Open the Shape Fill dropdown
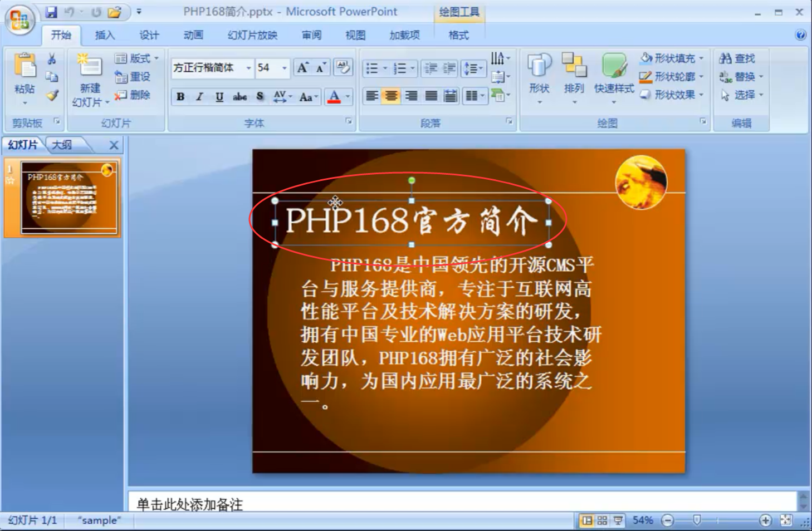This screenshot has height=531, width=812. point(671,57)
